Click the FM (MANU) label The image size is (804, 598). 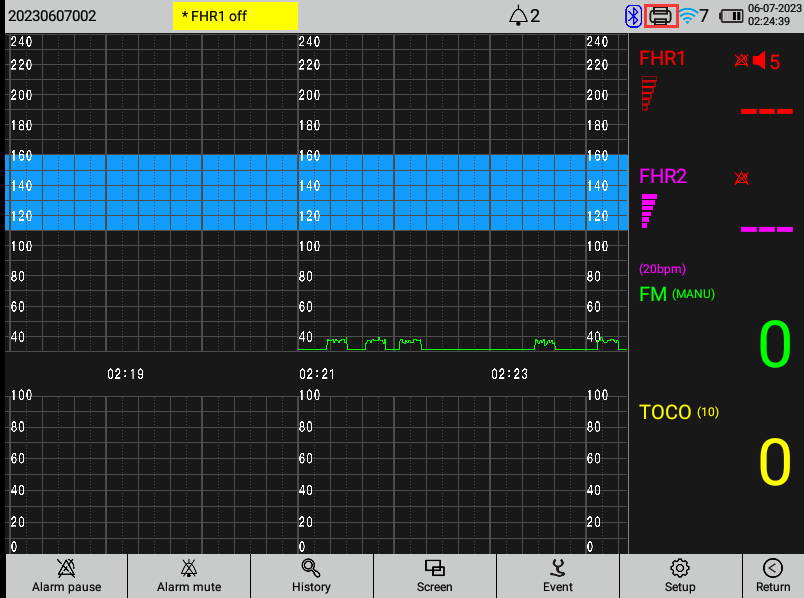677,294
